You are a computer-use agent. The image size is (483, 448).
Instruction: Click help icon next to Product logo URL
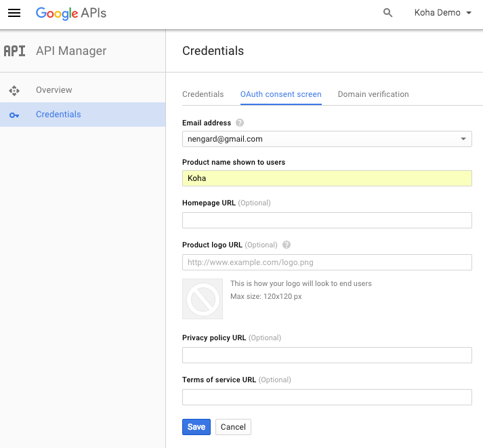pos(287,245)
